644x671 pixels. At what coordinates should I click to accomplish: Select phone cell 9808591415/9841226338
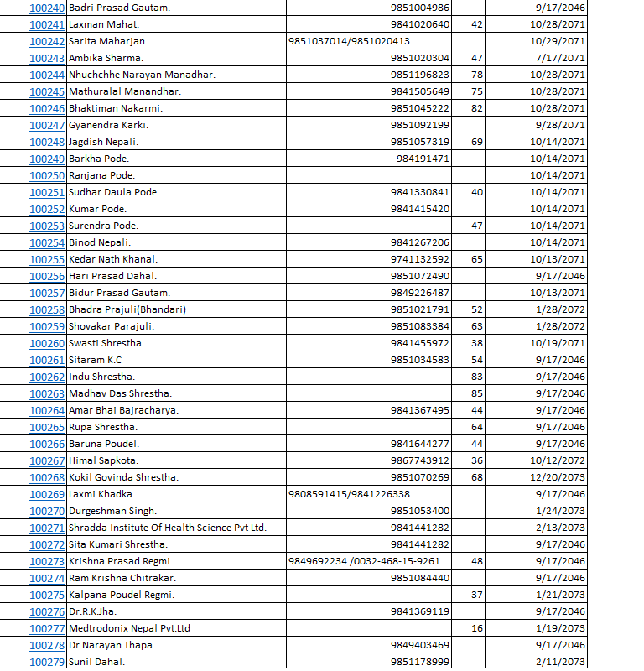[369, 494]
